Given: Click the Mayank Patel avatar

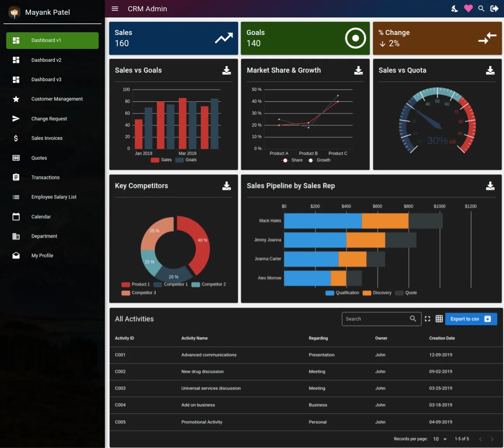Looking at the screenshot, I should click(x=14, y=12).
